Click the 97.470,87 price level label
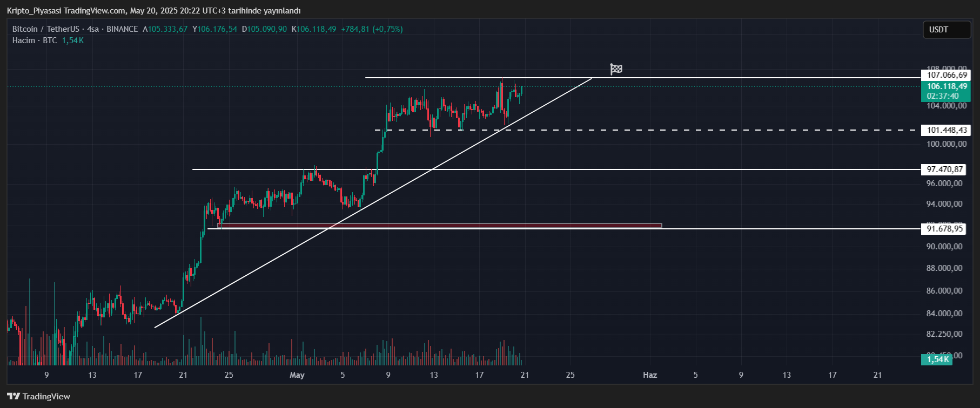 click(x=945, y=169)
